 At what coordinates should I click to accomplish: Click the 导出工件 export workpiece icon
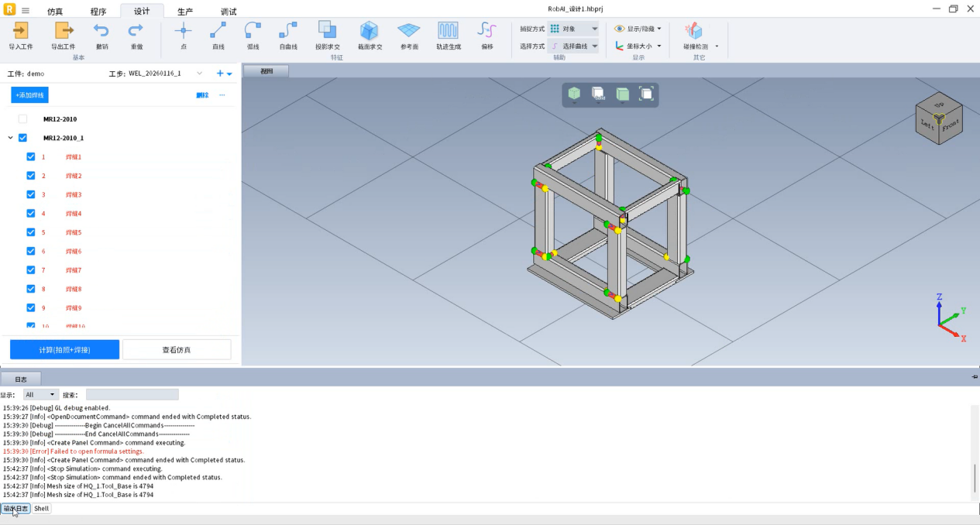pos(63,31)
